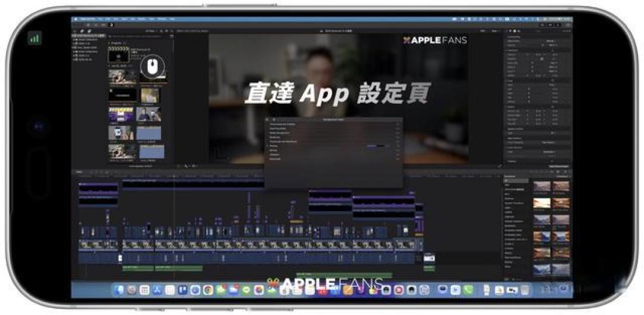This screenshot has height=315, width=644.
Task: Open the Blend Mode dropdown in the inspector
Action: point(550,41)
